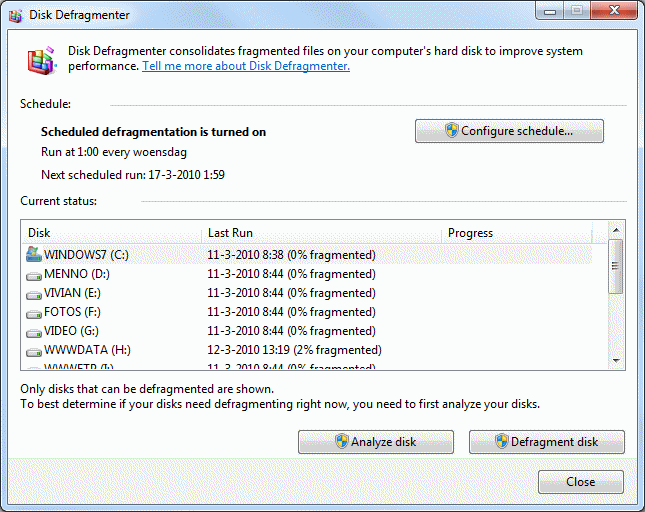Screen dimensions: 645x512
Task: Start Analyze disk
Action: (x=376, y=442)
